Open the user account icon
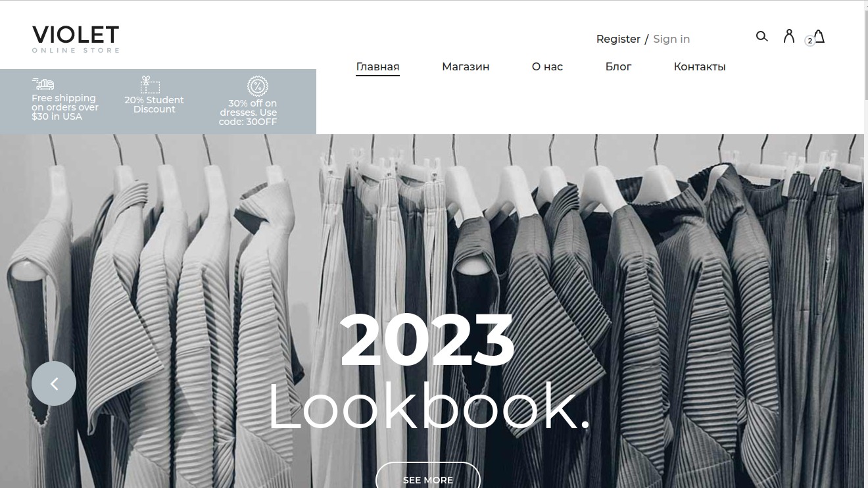This screenshot has width=868, height=488. coord(789,36)
